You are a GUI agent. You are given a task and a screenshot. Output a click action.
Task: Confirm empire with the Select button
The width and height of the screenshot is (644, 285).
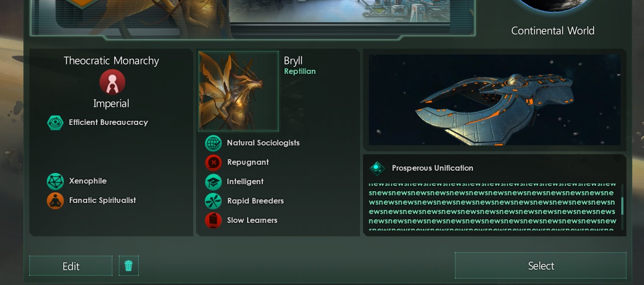(540, 266)
